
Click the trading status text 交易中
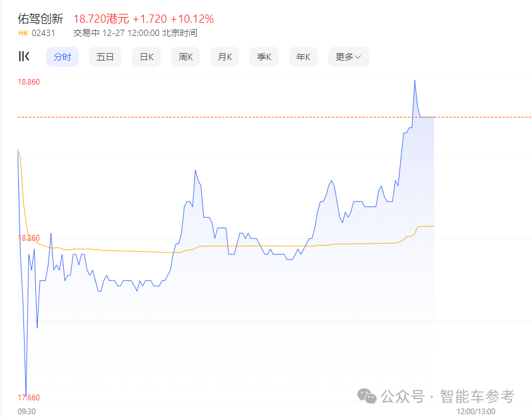(x=85, y=32)
